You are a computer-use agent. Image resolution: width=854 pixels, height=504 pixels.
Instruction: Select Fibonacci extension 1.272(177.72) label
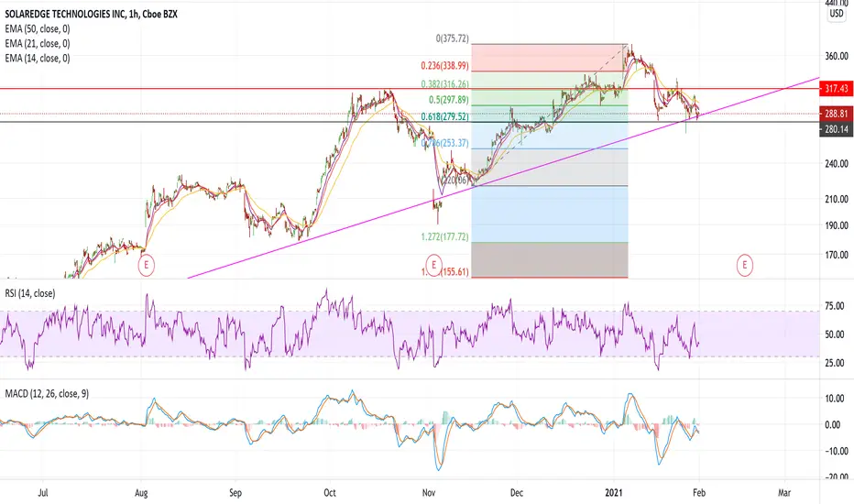click(444, 237)
